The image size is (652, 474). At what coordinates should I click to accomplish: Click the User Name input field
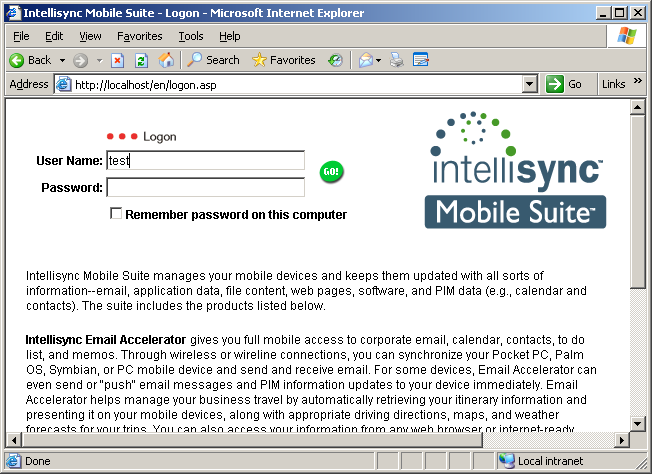(x=205, y=160)
